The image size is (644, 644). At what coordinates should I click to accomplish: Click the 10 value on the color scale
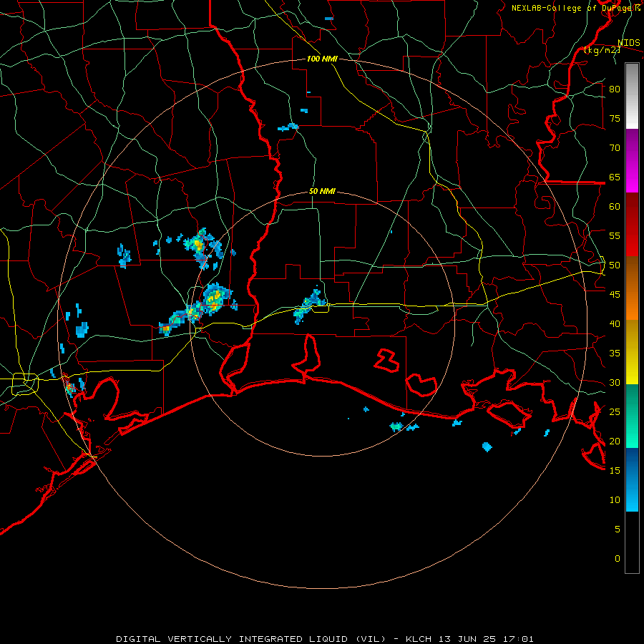click(x=615, y=500)
